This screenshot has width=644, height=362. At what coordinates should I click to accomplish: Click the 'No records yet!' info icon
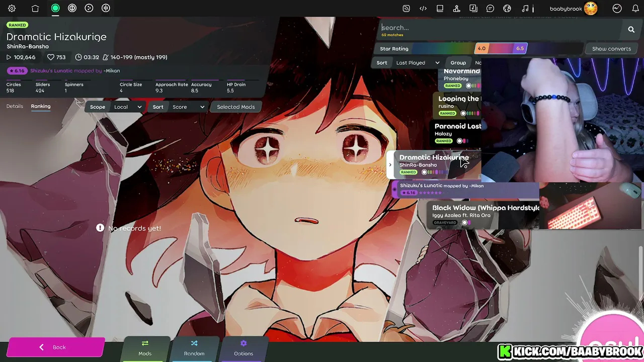click(x=100, y=228)
